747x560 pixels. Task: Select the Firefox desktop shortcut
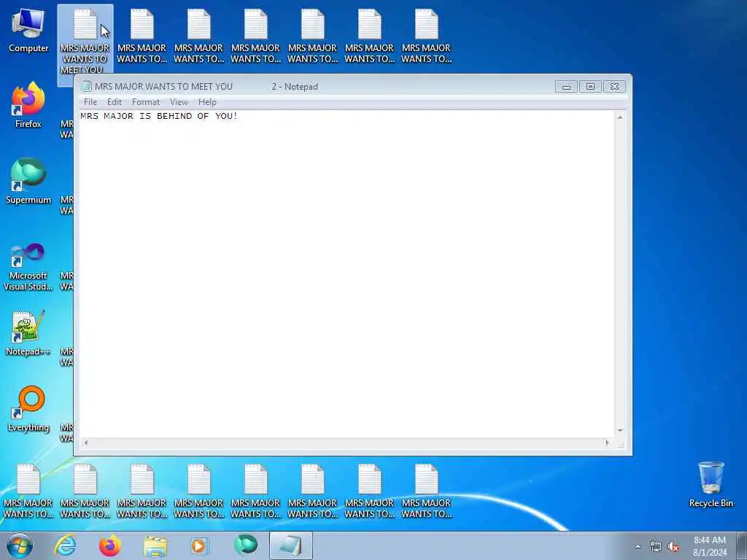pos(28,105)
